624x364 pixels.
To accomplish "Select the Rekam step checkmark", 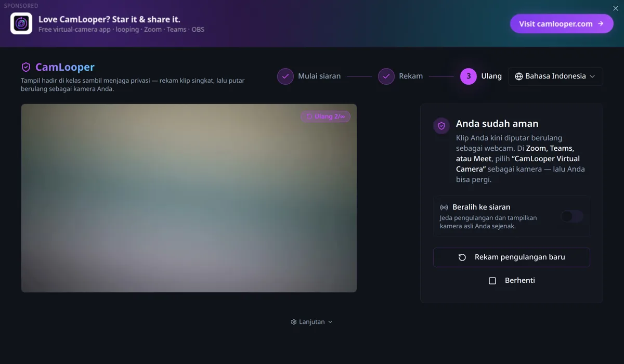I will [386, 76].
